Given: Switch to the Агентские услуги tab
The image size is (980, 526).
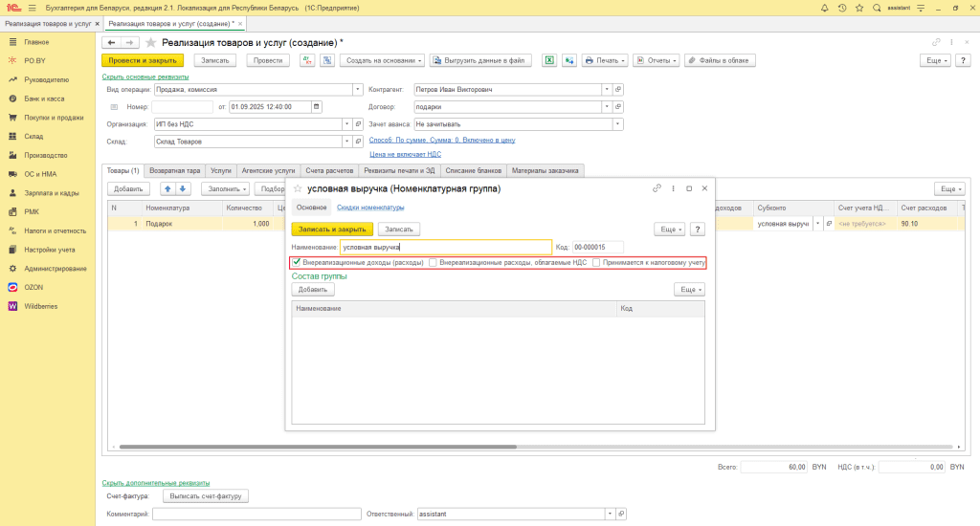Looking at the screenshot, I should 268,170.
